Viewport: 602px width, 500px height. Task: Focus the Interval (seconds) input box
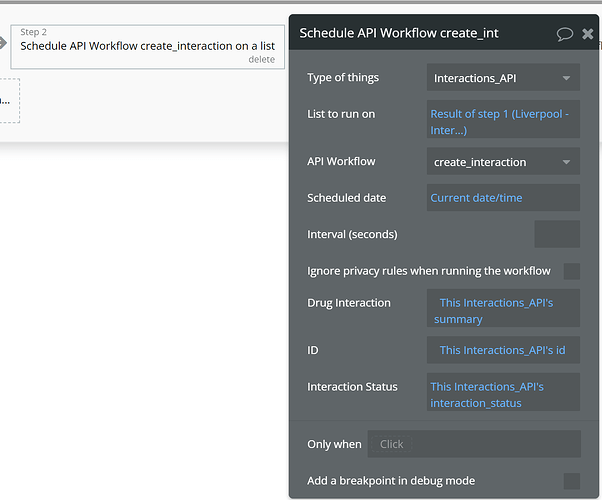556,234
